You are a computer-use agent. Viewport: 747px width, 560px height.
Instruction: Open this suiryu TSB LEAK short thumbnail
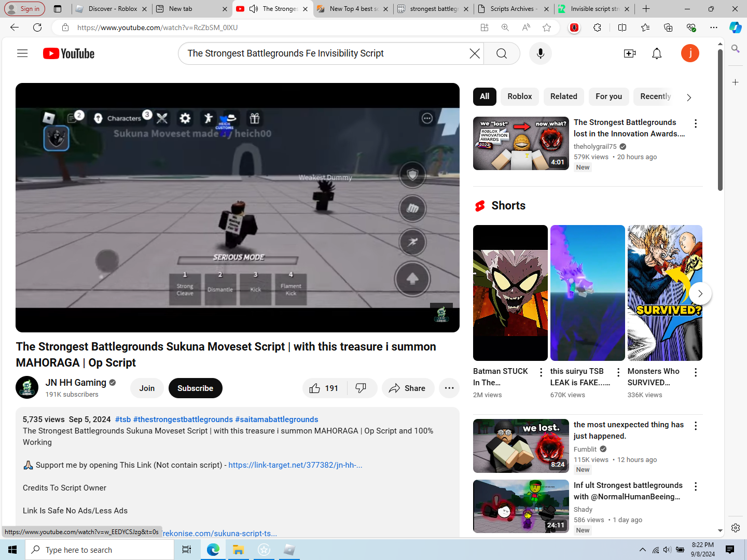588,293
